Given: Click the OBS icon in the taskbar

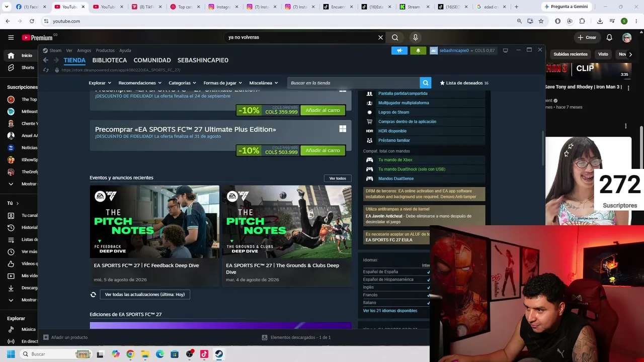Looking at the screenshot, I should coord(190,354).
